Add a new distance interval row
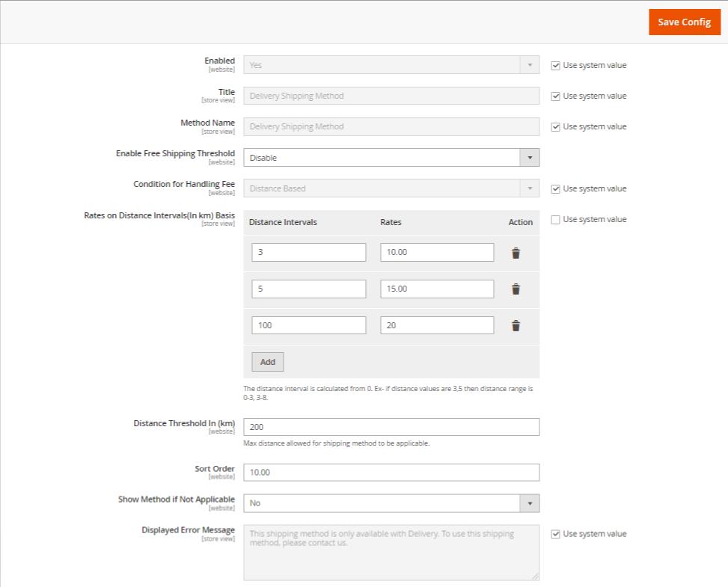The image size is (728, 587). click(268, 362)
